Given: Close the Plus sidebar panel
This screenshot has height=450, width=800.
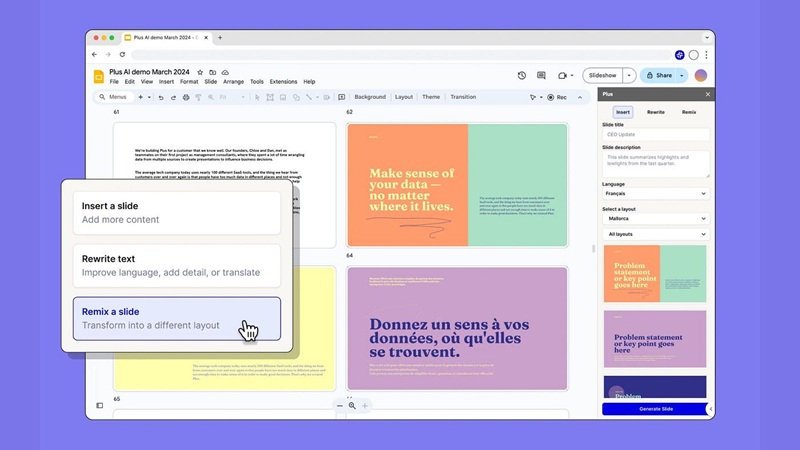Looking at the screenshot, I should coord(707,94).
